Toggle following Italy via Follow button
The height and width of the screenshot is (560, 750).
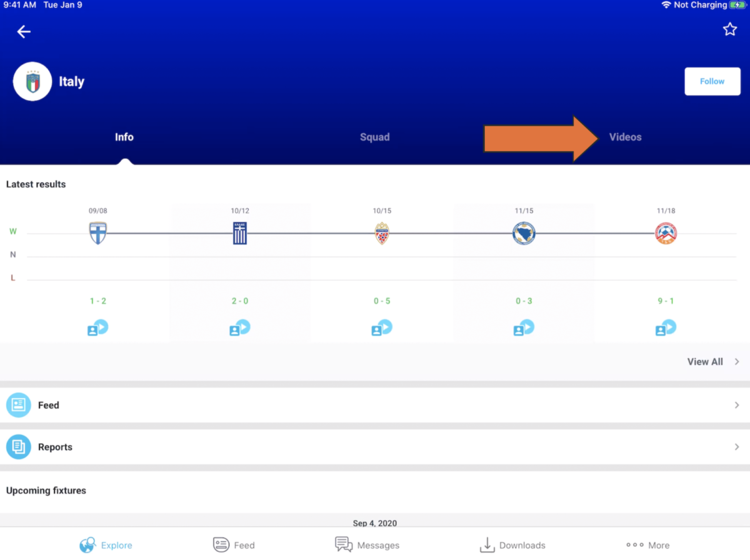[712, 81]
